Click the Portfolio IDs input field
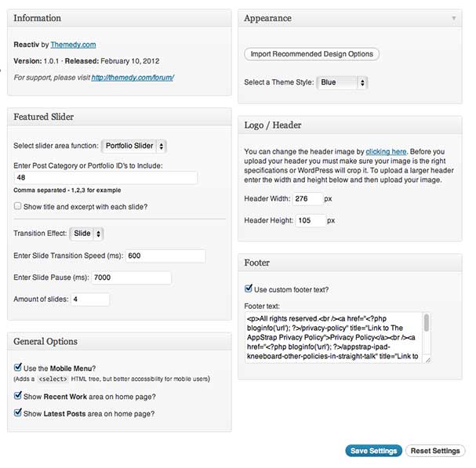 (x=106, y=178)
